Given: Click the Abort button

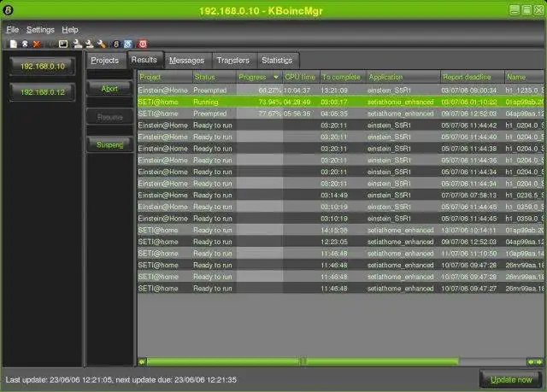Looking at the screenshot, I should pos(109,89).
